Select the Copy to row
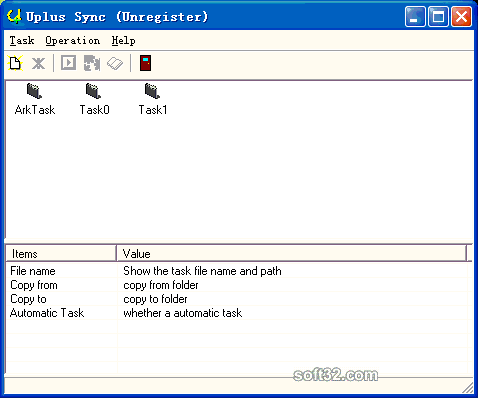 point(237,299)
